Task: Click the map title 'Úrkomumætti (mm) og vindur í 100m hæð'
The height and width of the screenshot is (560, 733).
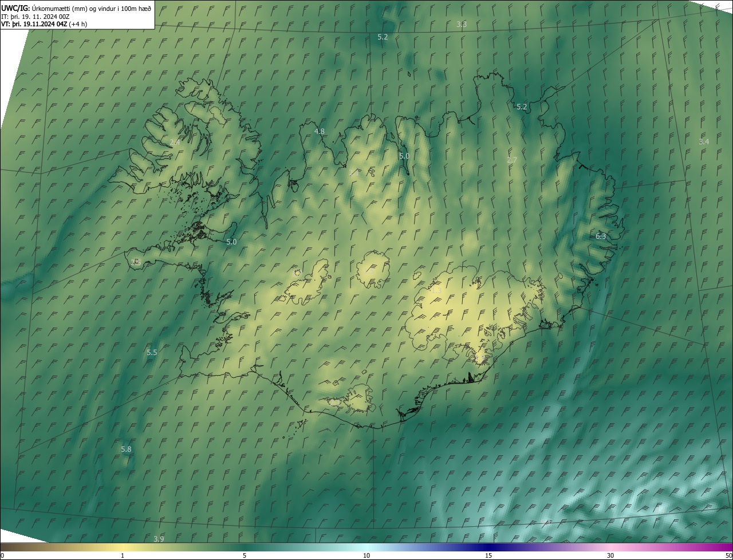Action: pos(92,9)
